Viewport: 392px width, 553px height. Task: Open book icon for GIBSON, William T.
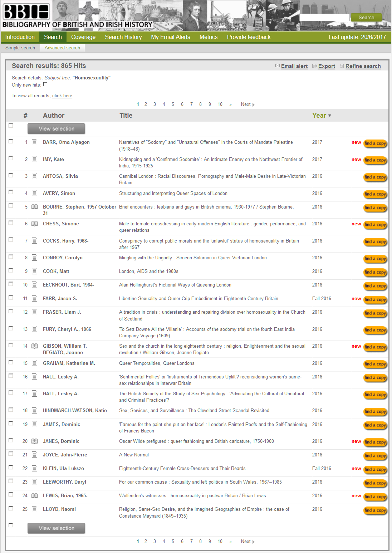pos(35,346)
